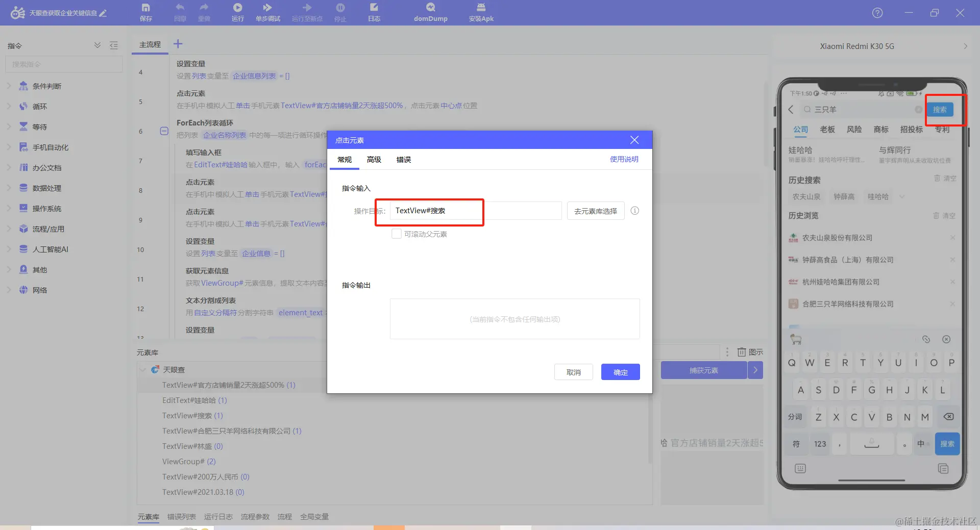Expand the 人工智能AI command category

click(x=9, y=249)
